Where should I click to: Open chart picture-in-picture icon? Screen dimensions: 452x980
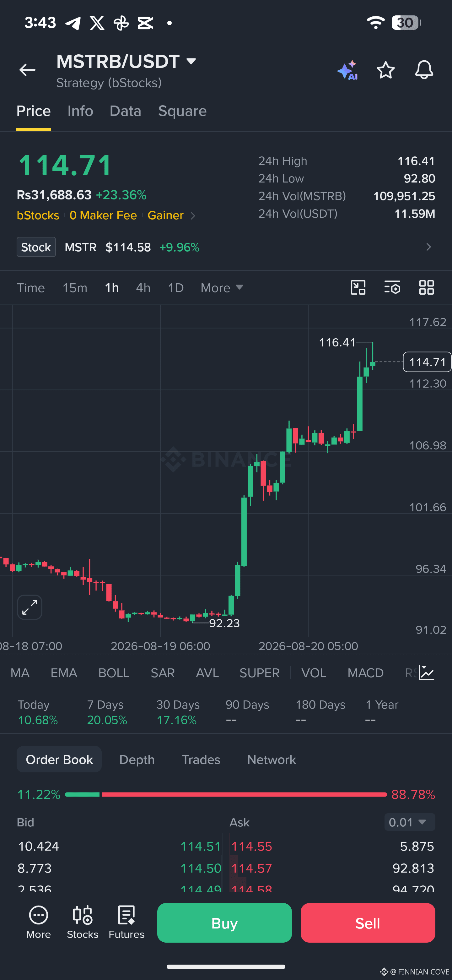tap(358, 288)
